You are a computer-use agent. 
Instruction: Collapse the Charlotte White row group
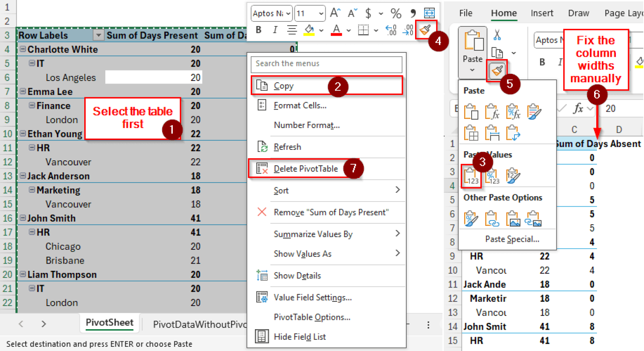22,49
